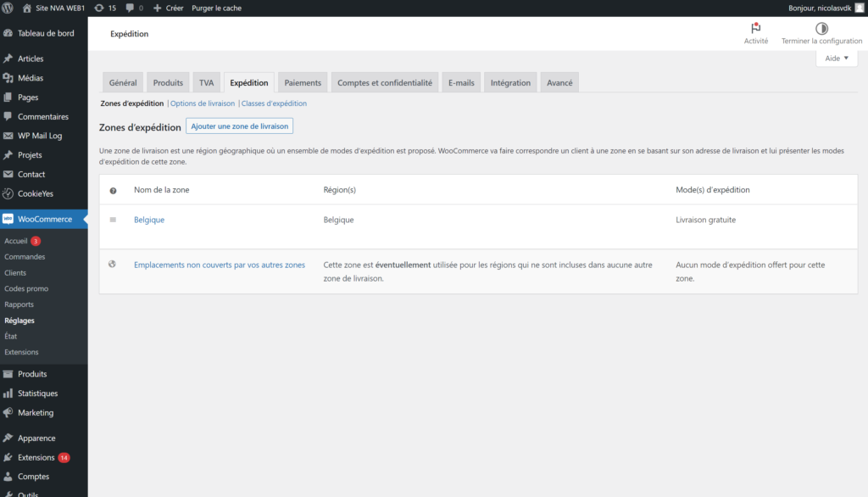Click the Tableau de bord dashboard icon

click(8, 33)
